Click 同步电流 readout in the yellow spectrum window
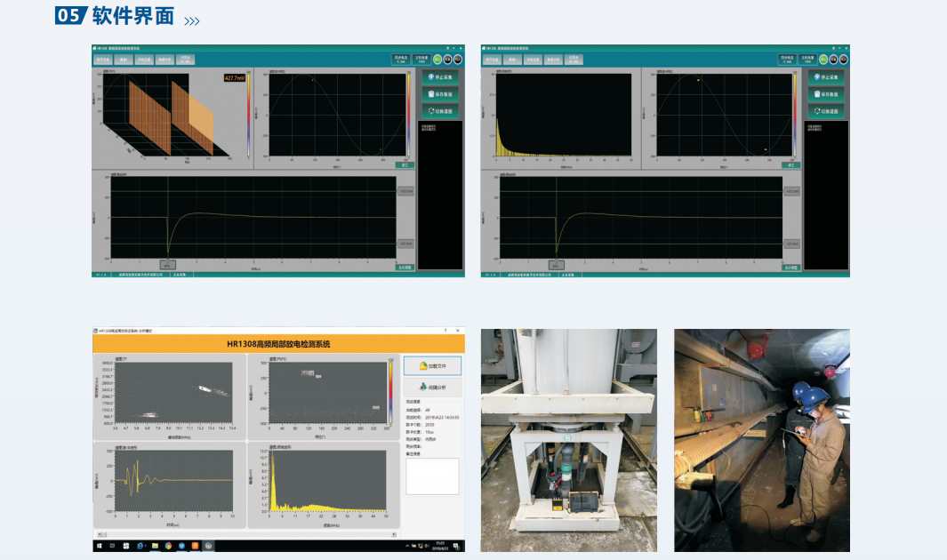The height and width of the screenshot is (560, 947). [x=786, y=60]
